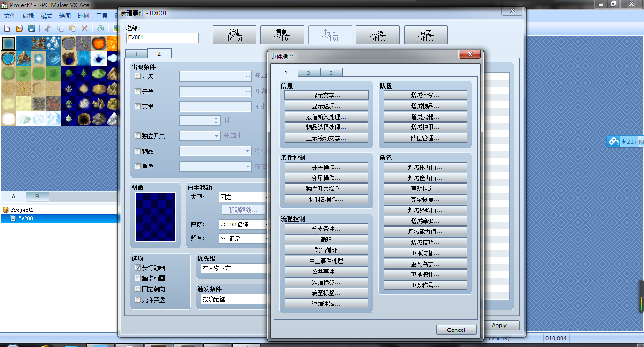The width and height of the screenshot is (644, 347).
Task: Open the 类型 dropdown showing 固定
Action: click(243, 197)
